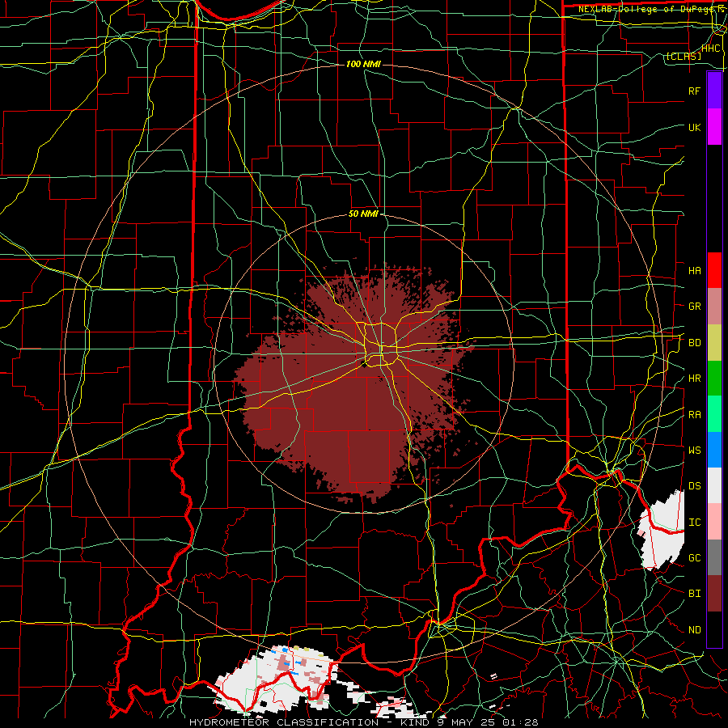Screen dimensions: 728x728
Task: Click the GR legend label
Action: [x=694, y=307]
